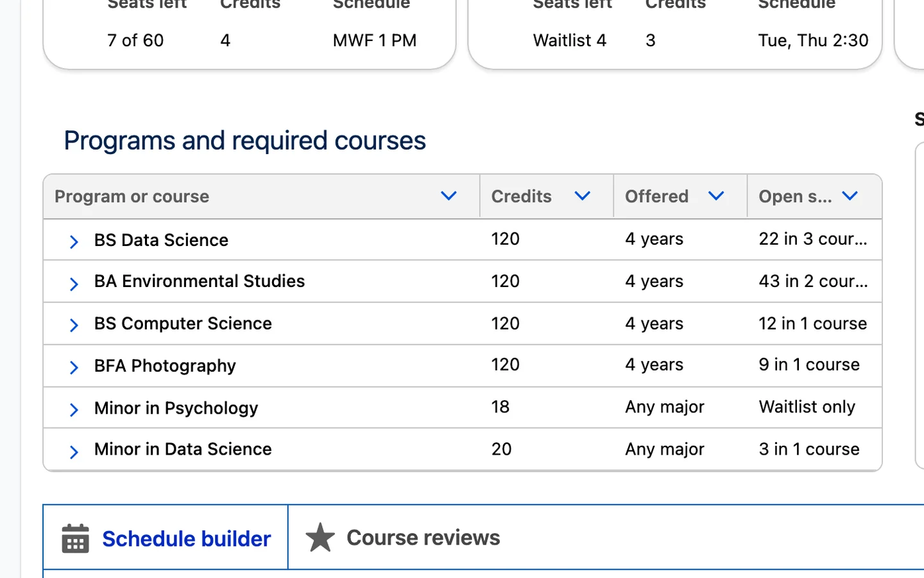Open the Credits column dropdown arrow
This screenshot has height=578, width=924.
point(582,196)
